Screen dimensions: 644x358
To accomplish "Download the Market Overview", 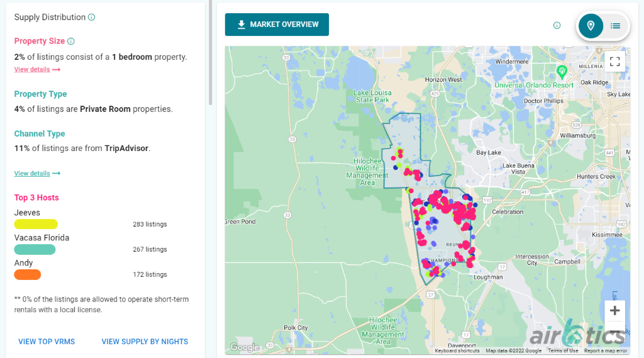I will pos(277,25).
